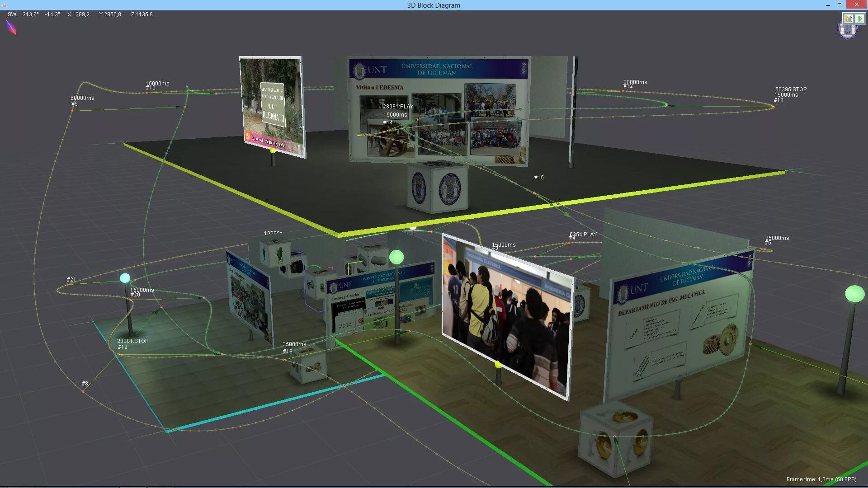Select waypoint #18 labeled 35000ms

point(283,360)
